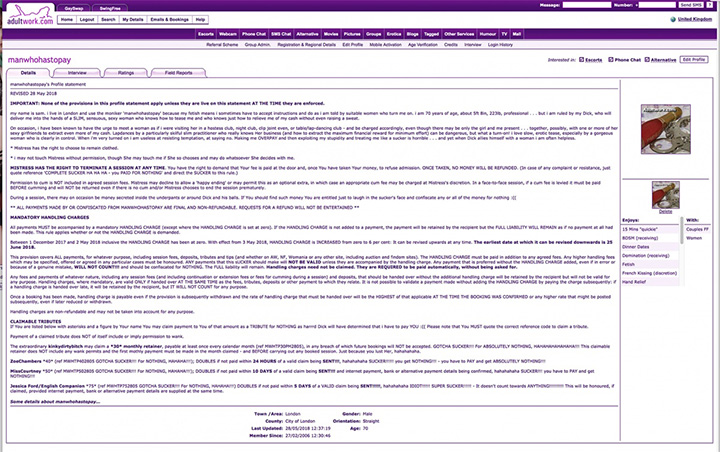
Task: Select 'Couples FF' in With list
Action: coord(698,229)
